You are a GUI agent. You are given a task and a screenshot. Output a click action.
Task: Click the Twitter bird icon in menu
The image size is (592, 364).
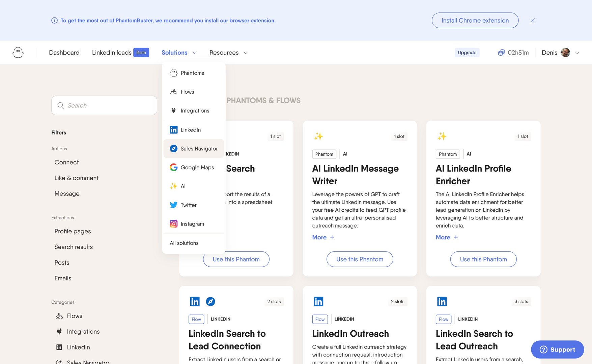point(173,205)
